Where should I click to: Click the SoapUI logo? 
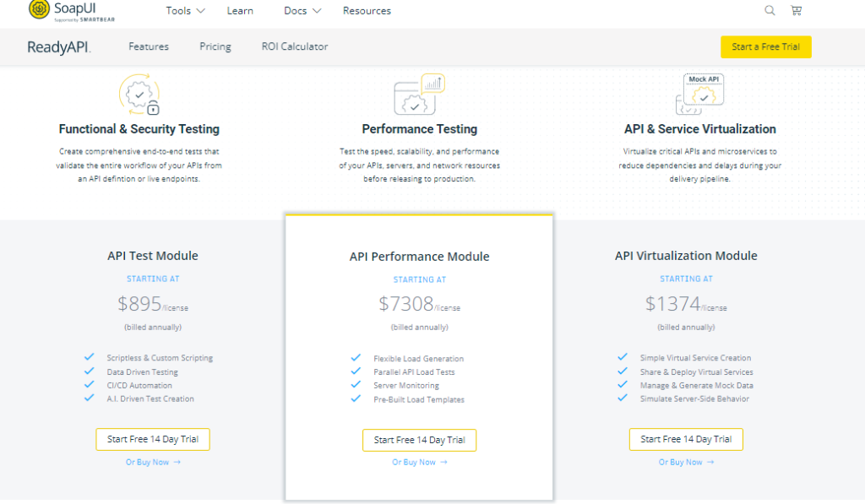click(72, 10)
